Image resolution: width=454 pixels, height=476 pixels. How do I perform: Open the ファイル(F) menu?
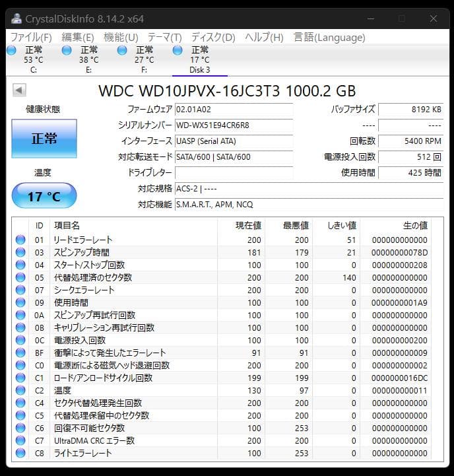click(x=31, y=38)
